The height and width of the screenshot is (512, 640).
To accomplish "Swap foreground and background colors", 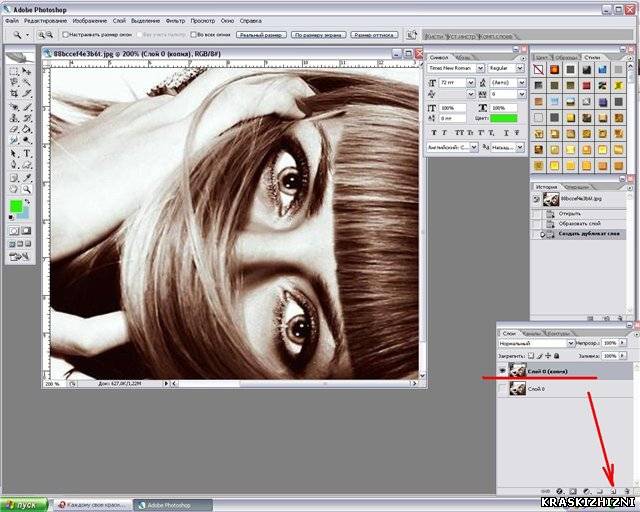I will (x=27, y=202).
